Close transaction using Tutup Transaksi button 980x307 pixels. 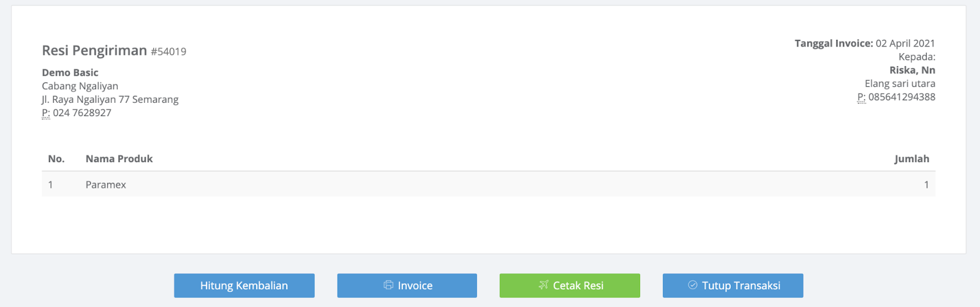click(733, 286)
